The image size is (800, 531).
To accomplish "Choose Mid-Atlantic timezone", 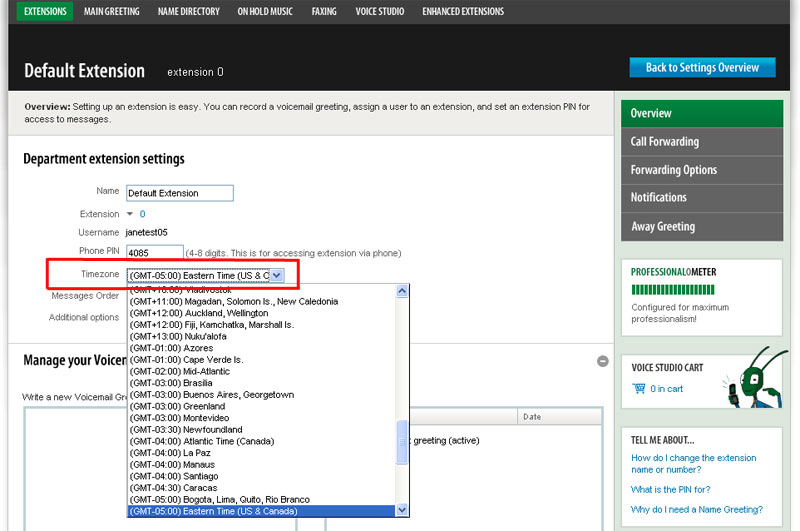I will point(261,371).
